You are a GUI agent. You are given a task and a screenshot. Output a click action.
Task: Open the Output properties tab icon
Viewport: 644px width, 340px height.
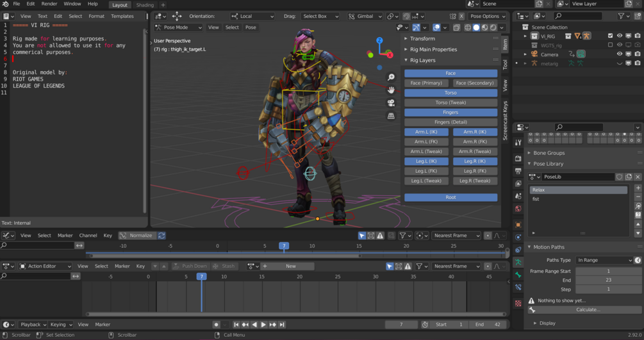518,171
